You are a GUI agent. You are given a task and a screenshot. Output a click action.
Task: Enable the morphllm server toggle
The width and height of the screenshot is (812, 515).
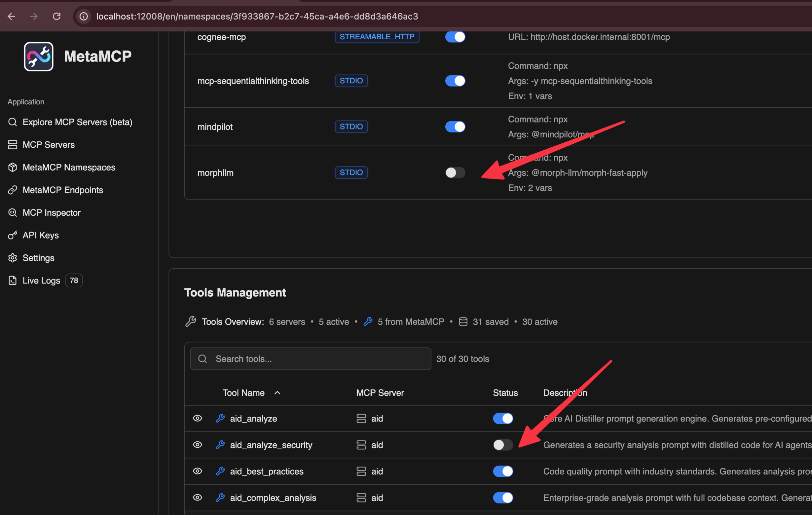pos(455,173)
